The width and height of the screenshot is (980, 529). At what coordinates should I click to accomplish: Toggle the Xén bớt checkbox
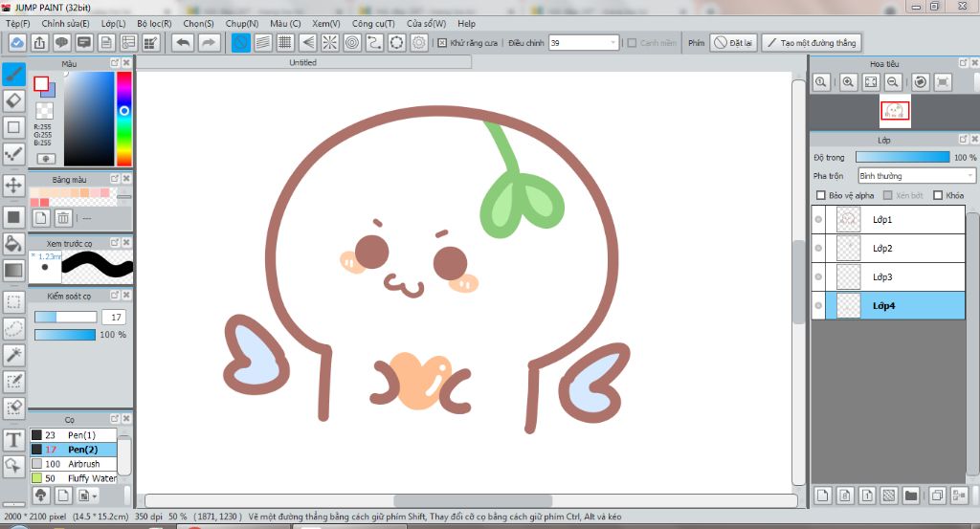[x=887, y=195]
